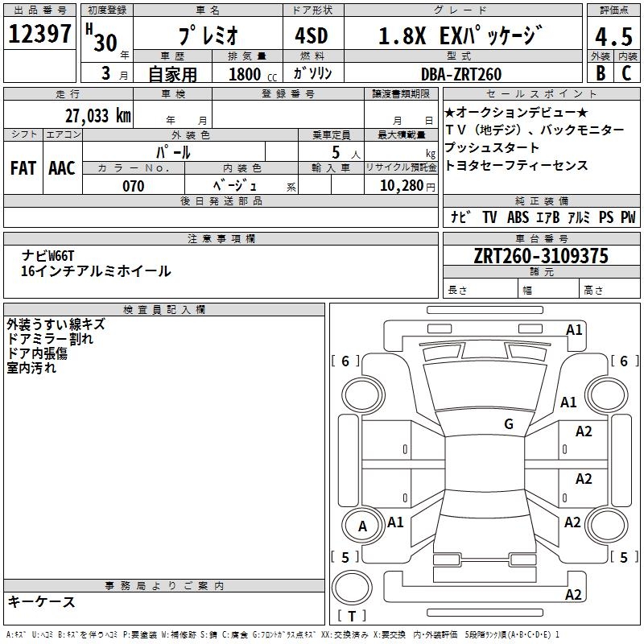This screenshot has width=644, height=644.
Task: Click the A1 mark beside front bumper
Action: click(574, 330)
